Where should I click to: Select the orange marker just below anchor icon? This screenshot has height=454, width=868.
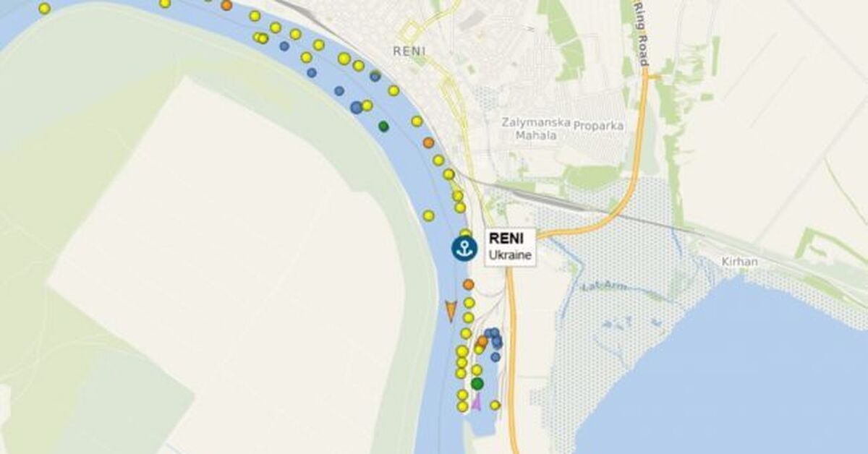[468, 284]
